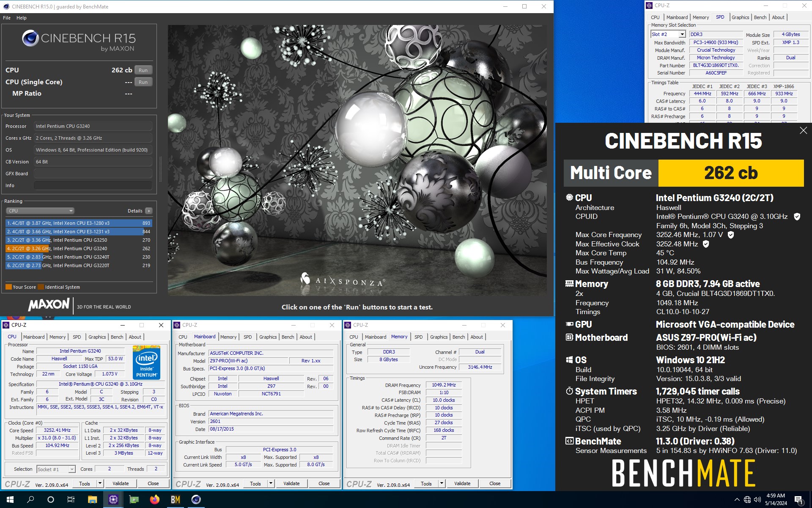
Task: Click Close button in CPU-Z Mainboard window
Action: [324, 483]
